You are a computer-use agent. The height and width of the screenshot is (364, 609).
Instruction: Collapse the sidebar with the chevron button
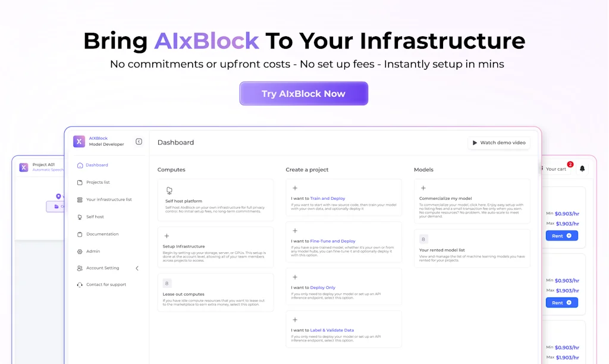pyautogui.click(x=139, y=142)
